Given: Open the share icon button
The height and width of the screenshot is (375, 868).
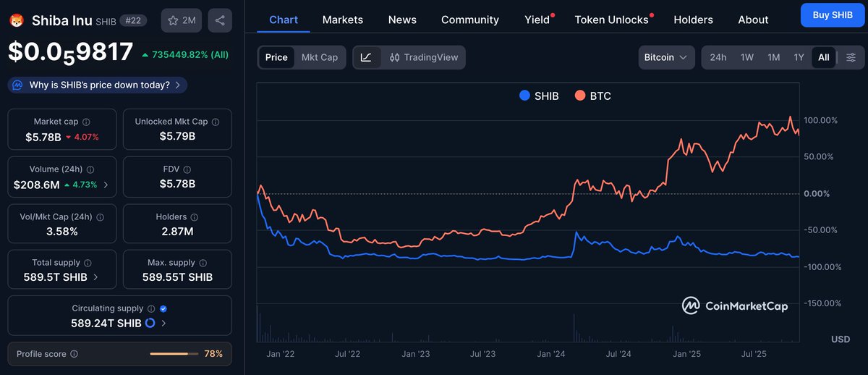Looking at the screenshot, I should 220,20.
